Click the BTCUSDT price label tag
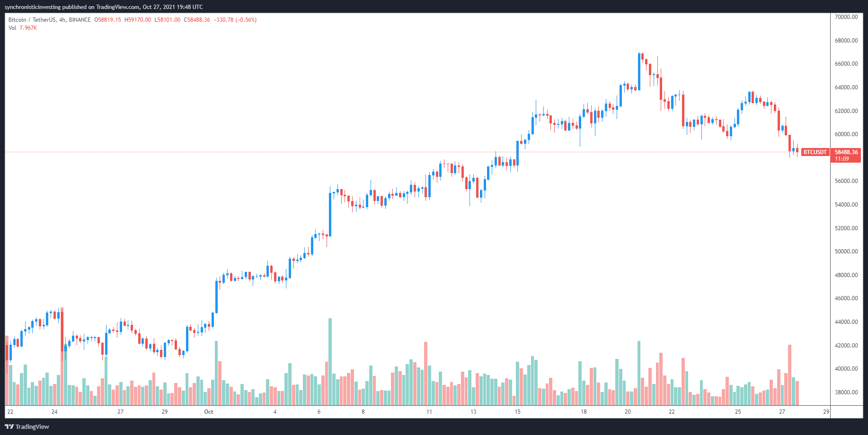Image resolution: width=868 pixels, height=435 pixels. point(815,152)
